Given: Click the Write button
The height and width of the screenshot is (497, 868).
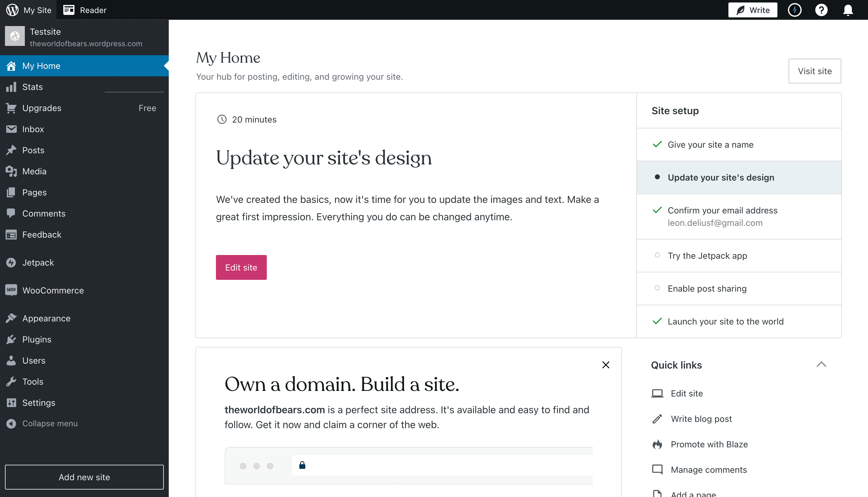Looking at the screenshot, I should click(x=753, y=10).
